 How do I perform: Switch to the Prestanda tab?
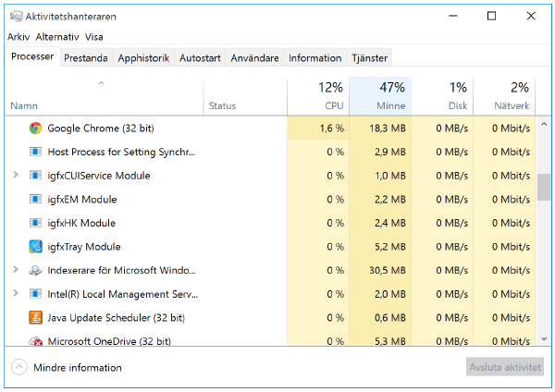(86, 58)
